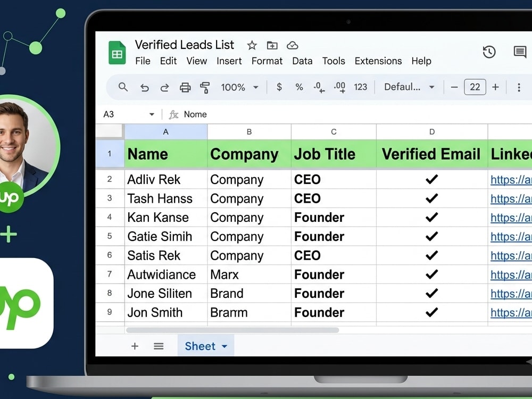Select column D header

pyautogui.click(x=432, y=131)
